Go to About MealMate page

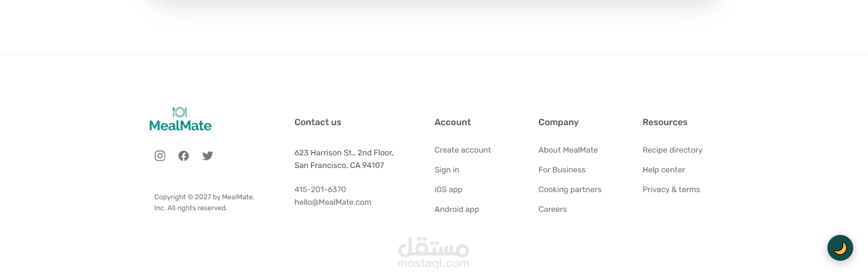click(568, 150)
